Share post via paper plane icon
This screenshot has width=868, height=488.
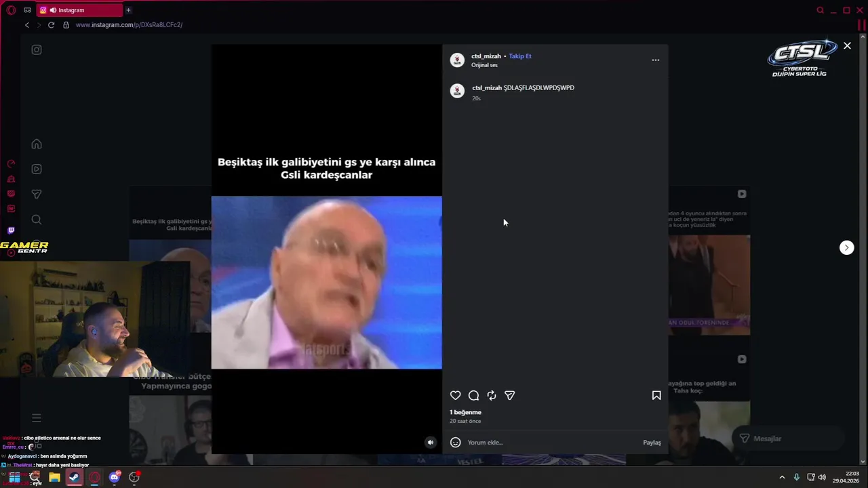[x=510, y=396]
